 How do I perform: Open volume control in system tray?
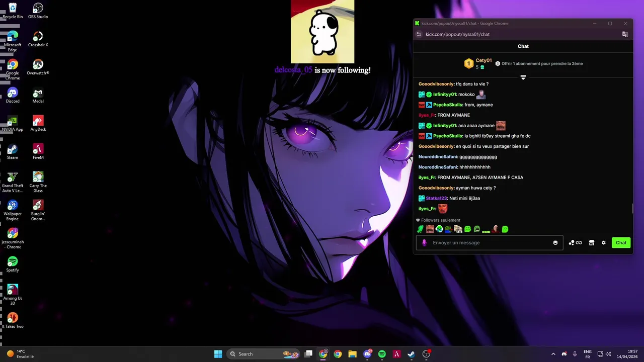pyautogui.click(x=608, y=354)
